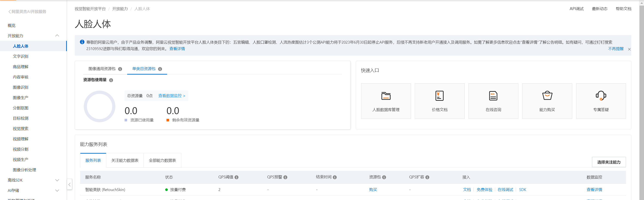Click 查看详情 link in the announcement
This screenshot has height=200, width=644.
pyautogui.click(x=177, y=49)
